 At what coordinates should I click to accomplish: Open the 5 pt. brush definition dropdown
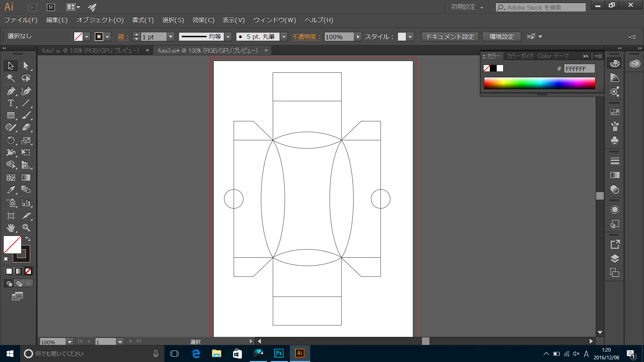click(x=284, y=37)
